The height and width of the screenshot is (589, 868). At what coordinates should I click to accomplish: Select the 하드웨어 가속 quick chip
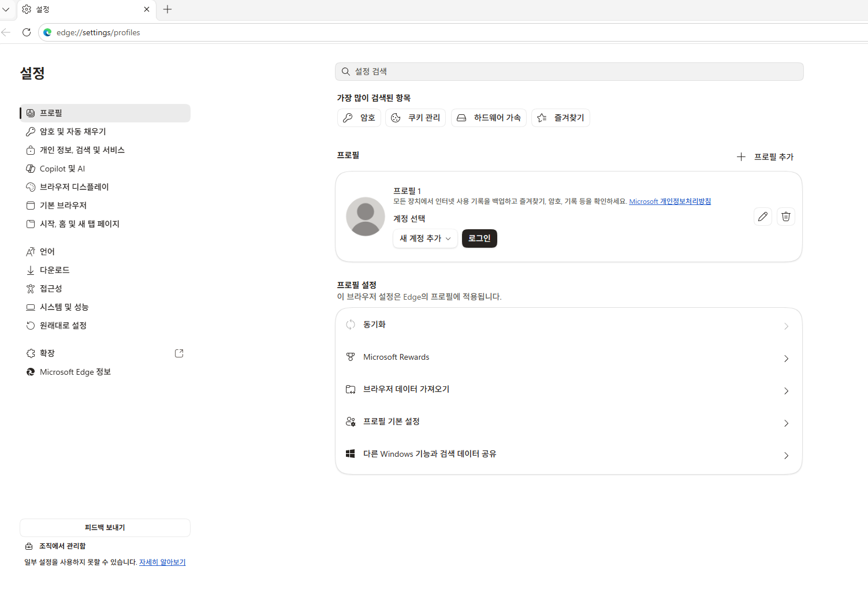pyautogui.click(x=489, y=118)
